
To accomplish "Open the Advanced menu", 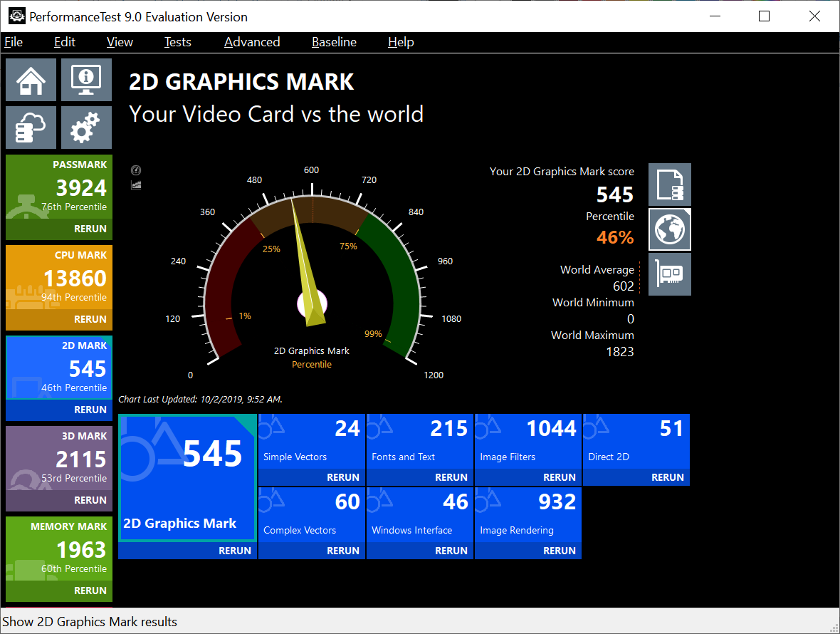I will click(252, 42).
